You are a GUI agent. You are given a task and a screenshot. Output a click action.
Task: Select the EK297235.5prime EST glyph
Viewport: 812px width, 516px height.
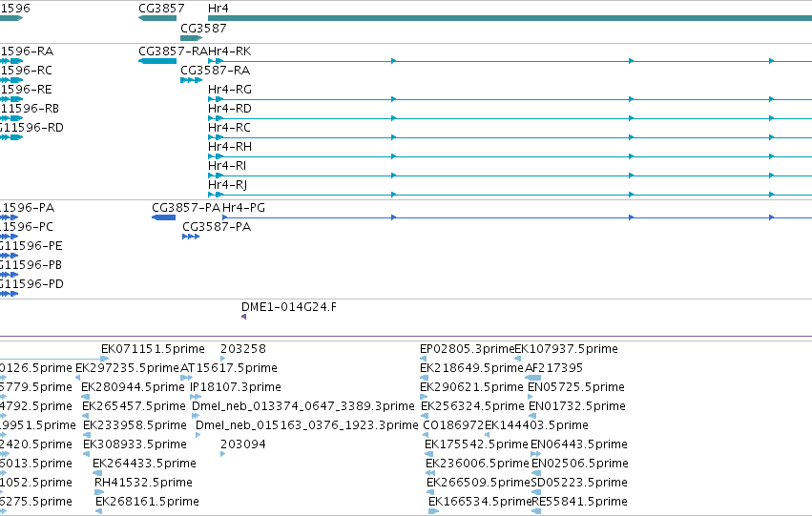coord(77,378)
